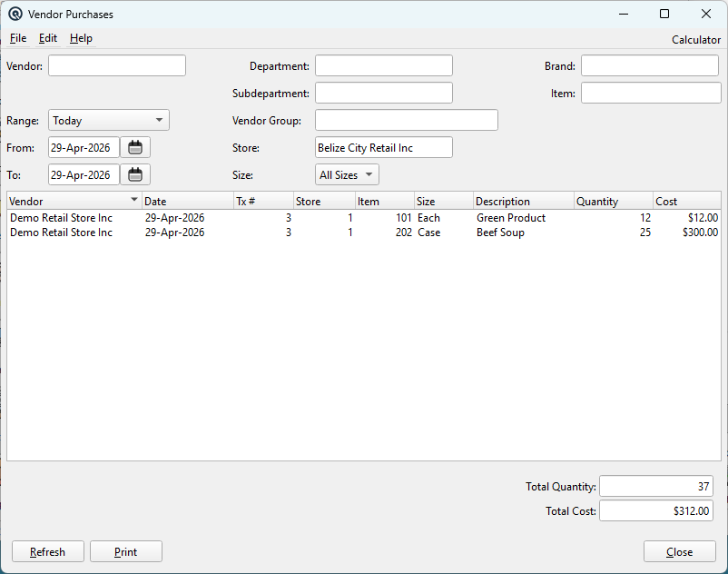Click the Print button
The width and height of the screenshot is (728, 574).
pos(126,551)
